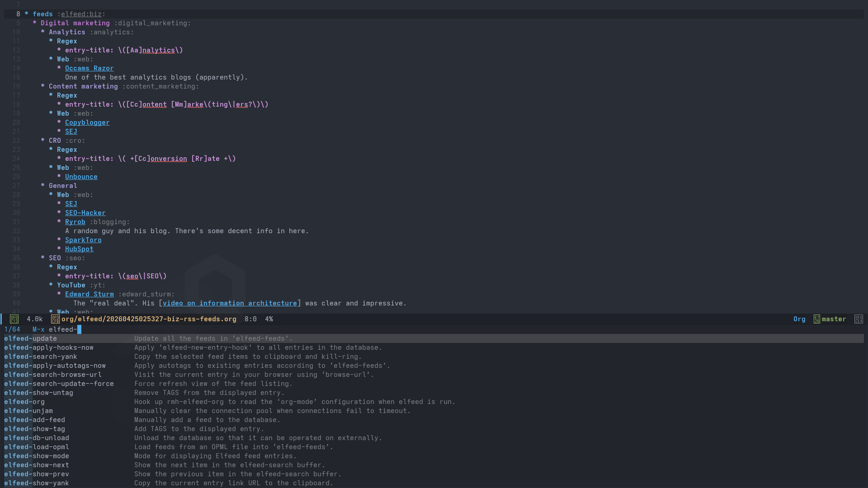This screenshot has height=488, width=868.
Task: Fold the Content marketing heading
Action: tap(83, 86)
